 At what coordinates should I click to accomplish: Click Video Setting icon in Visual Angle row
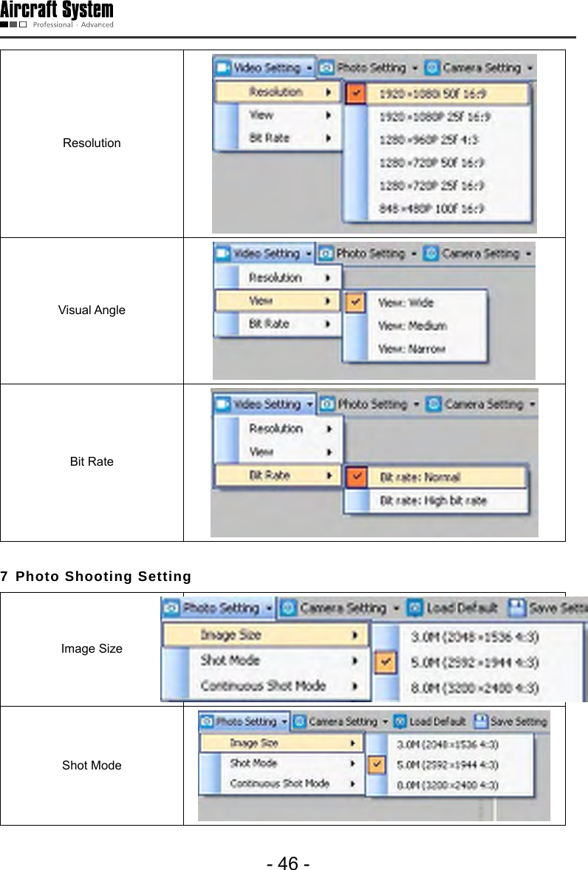tap(222, 254)
